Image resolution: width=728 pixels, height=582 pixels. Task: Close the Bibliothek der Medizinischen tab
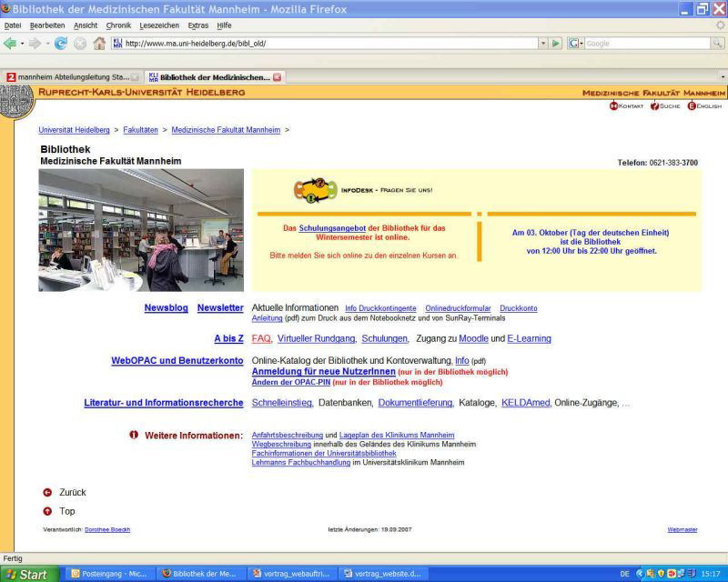pos(278,77)
